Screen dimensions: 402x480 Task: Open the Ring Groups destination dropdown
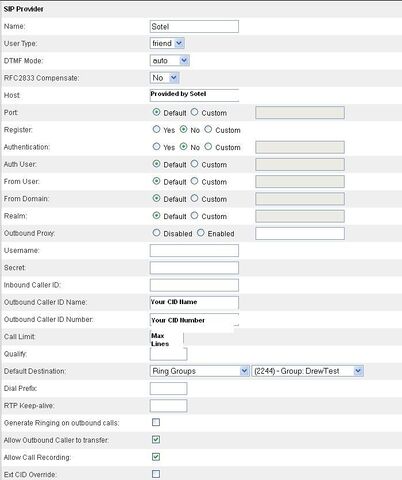199,371
